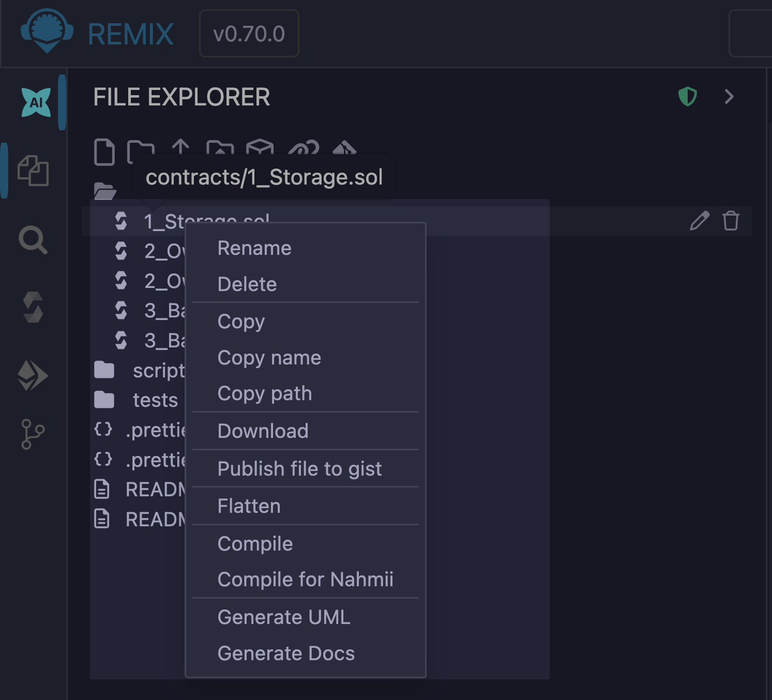Viewport: 772px width, 700px height.
Task: Click the Remix logo
Action: (47, 31)
